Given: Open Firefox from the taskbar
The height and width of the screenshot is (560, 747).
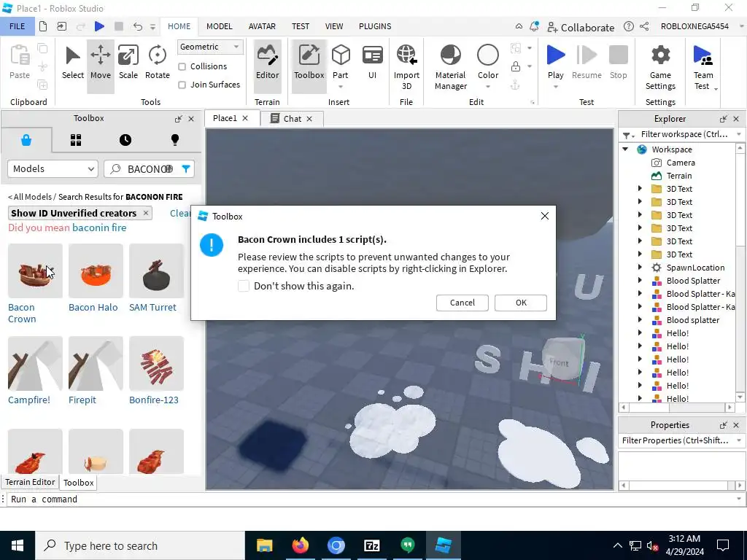Looking at the screenshot, I should 300,545.
